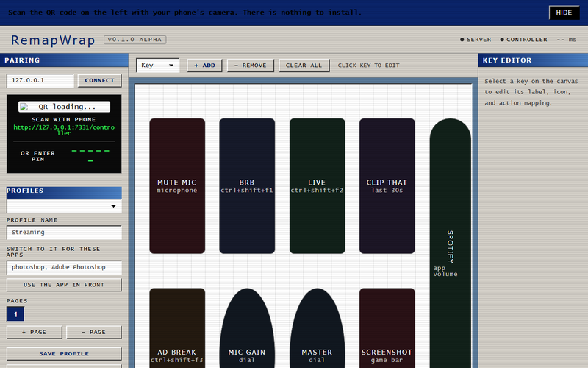Image resolution: width=588 pixels, height=368 pixels.
Task: Click the SERVER status indicator
Action: 476,40
